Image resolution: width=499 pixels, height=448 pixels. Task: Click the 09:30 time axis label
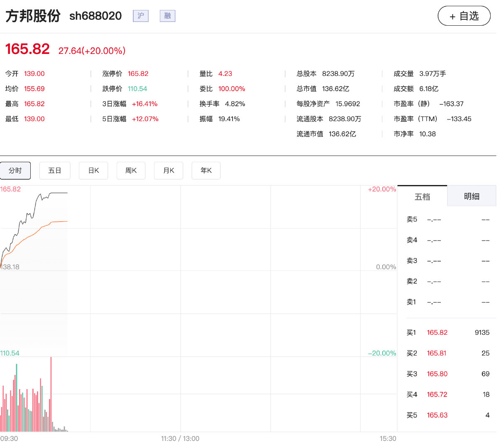[9, 439]
